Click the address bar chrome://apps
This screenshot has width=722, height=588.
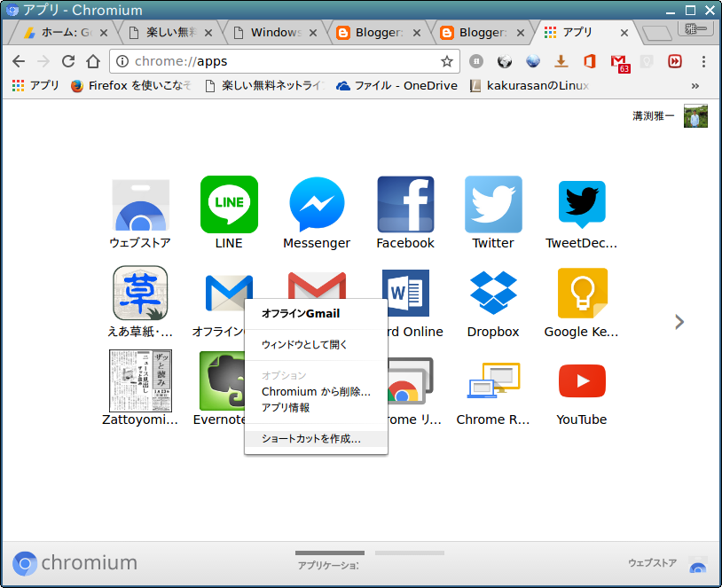(286, 61)
